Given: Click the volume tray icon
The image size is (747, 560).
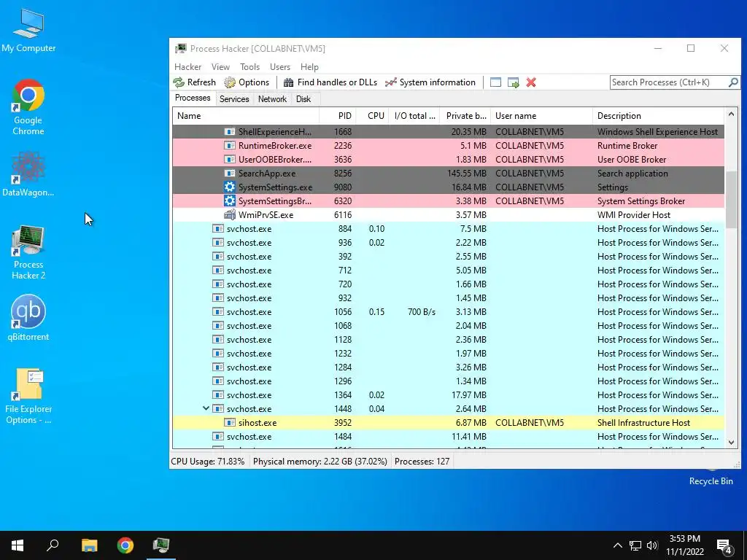Looking at the screenshot, I should (x=652, y=545).
